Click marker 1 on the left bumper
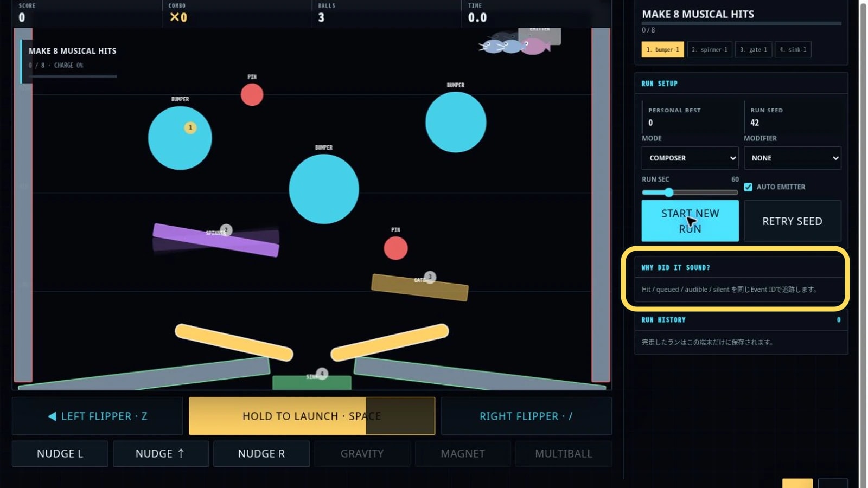The height and width of the screenshot is (488, 868). pos(190,127)
